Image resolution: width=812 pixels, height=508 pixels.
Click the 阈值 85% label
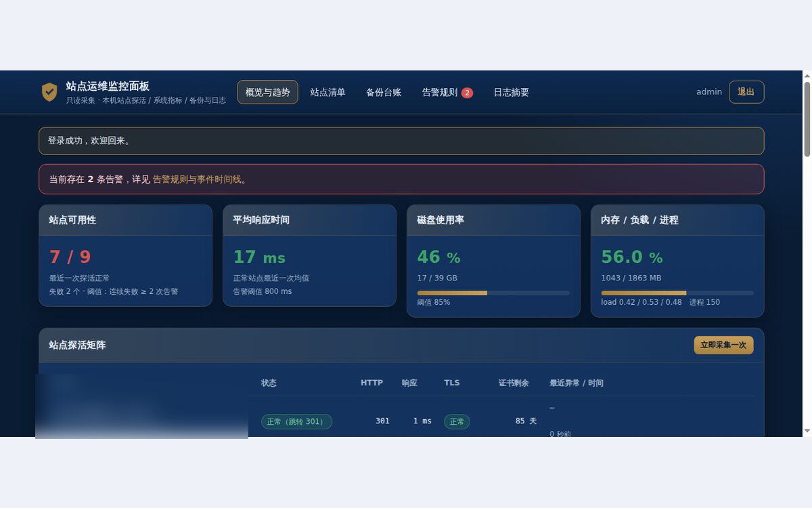tap(434, 302)
